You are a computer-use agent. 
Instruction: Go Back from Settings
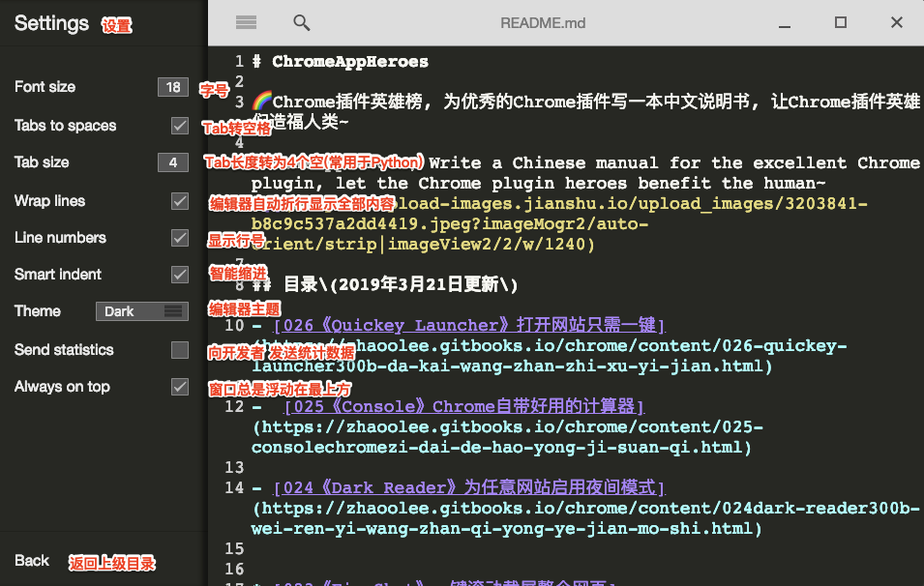pyautogui.click(x=32, y=561)
